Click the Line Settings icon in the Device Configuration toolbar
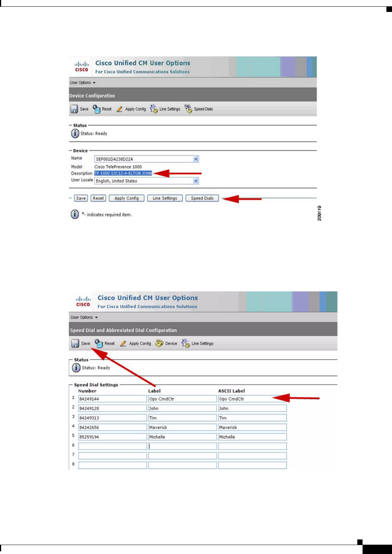Screen dimensions: 392x554 pyautogui.click(x=154, y=109)
